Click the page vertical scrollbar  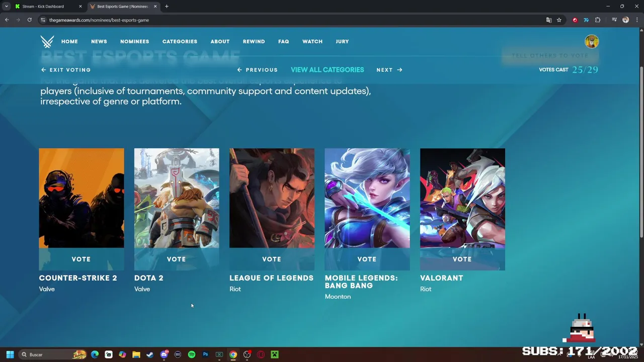tap(640, 151)
